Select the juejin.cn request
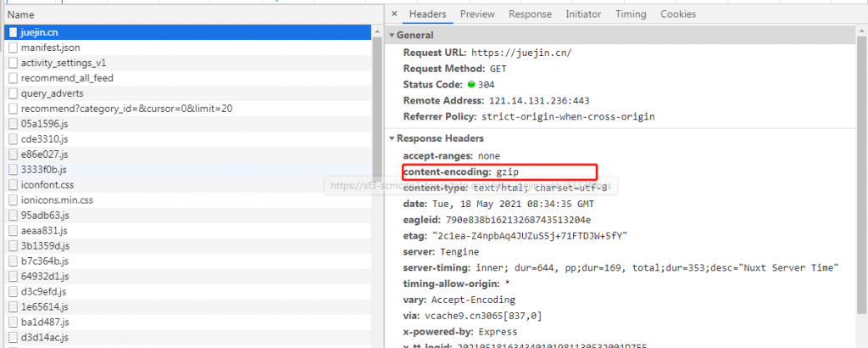Viewport: 868px width, 348px height. [188, 32]
